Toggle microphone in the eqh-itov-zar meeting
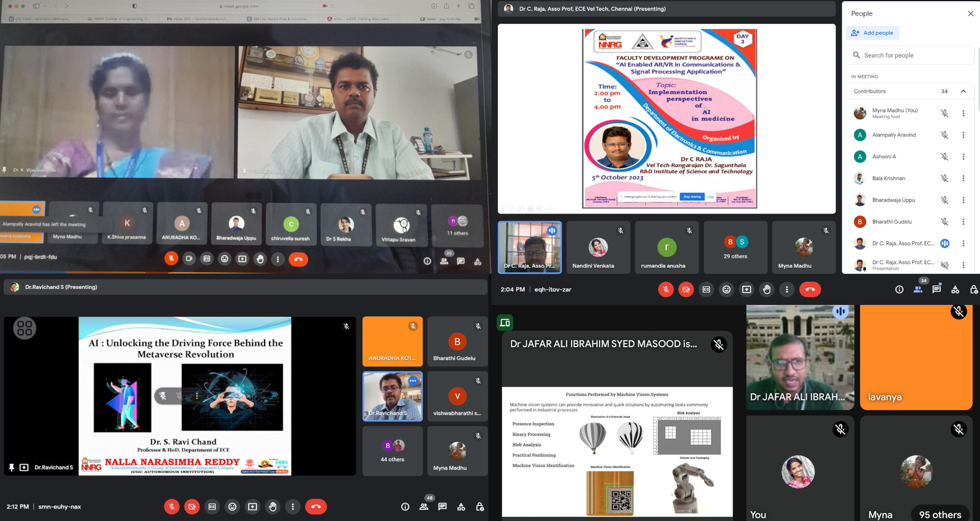This screenshot has width=980, height=521. 666,290
